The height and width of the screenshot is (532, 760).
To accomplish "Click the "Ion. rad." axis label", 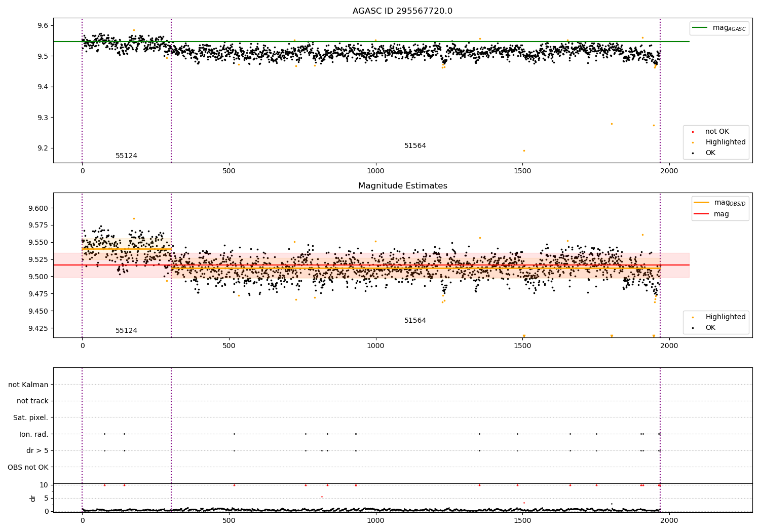I will pyautogui.click(x=34, y=434).
